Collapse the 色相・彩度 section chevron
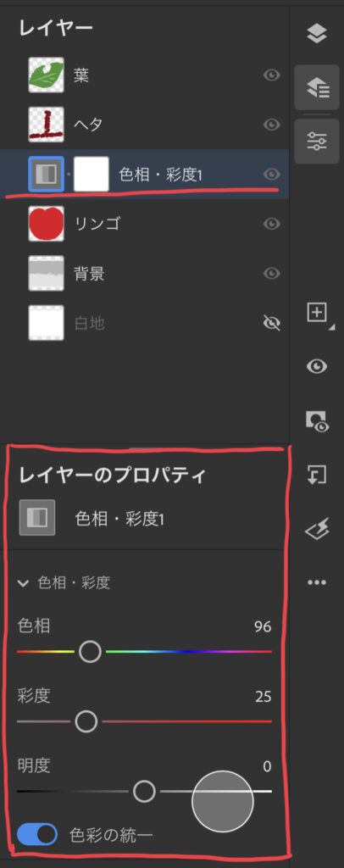This screenshot has height=868, width=344. tap(23, 583)
